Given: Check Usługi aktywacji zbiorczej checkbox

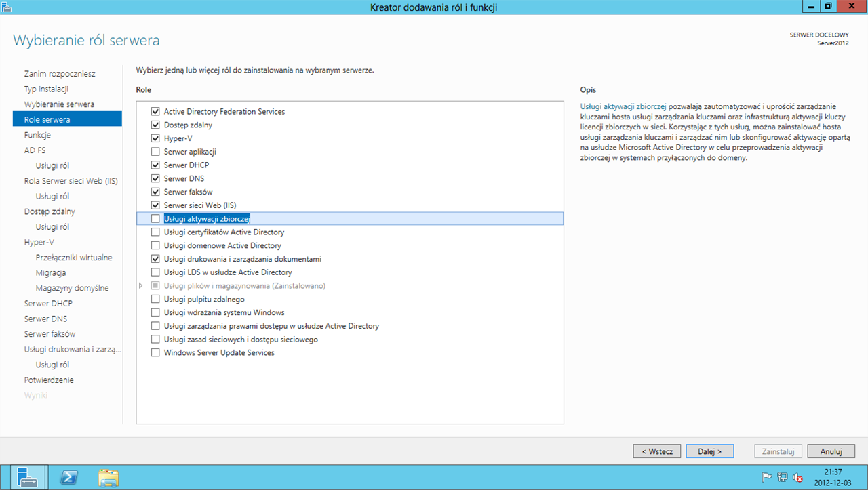Looking at the screenshot, I should 156,218.
